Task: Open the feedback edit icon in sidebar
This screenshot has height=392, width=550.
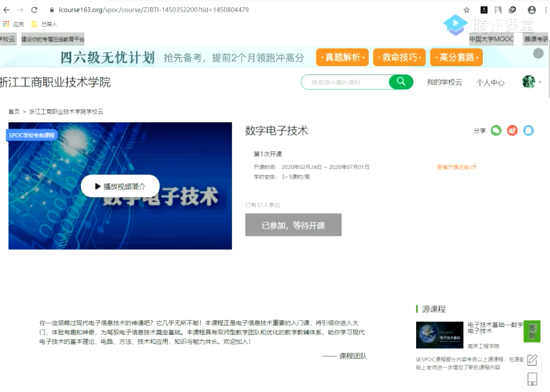Action: pos(532,360)
